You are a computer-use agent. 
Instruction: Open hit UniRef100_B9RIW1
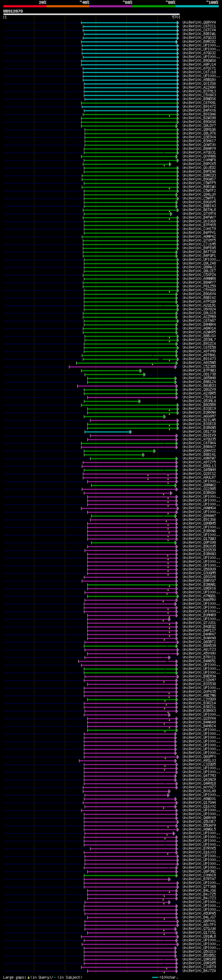pos(199,34)
